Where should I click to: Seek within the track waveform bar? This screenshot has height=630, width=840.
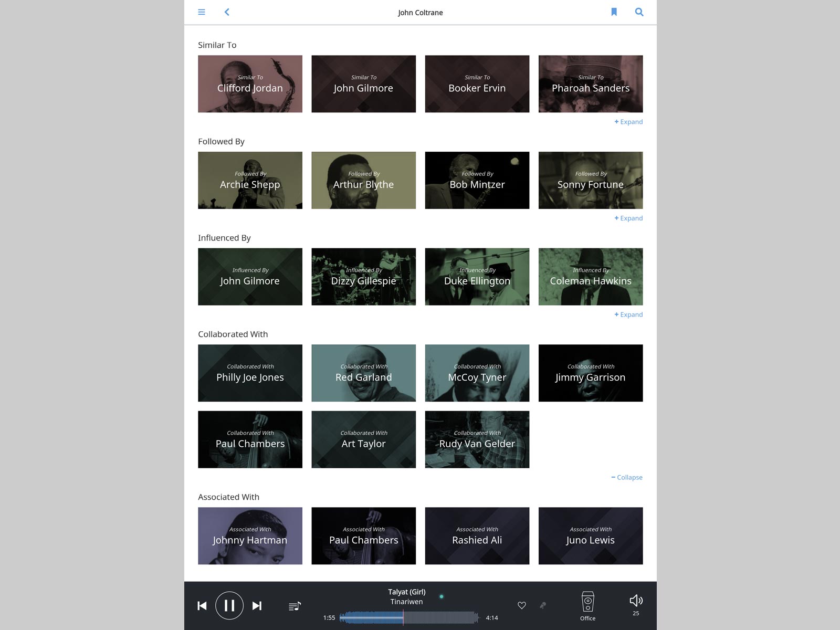(x=409, y=618)
